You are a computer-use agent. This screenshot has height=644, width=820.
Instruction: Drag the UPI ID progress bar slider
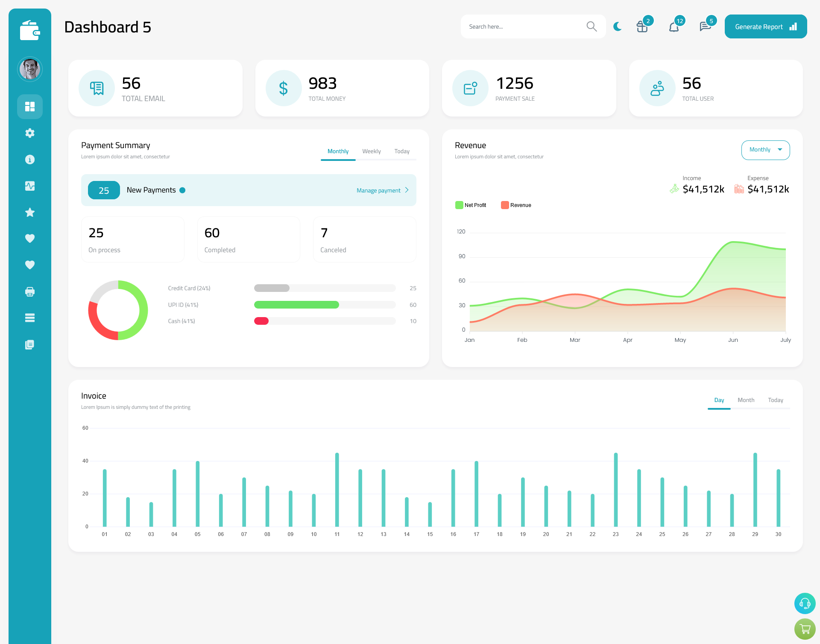(325, 305)
